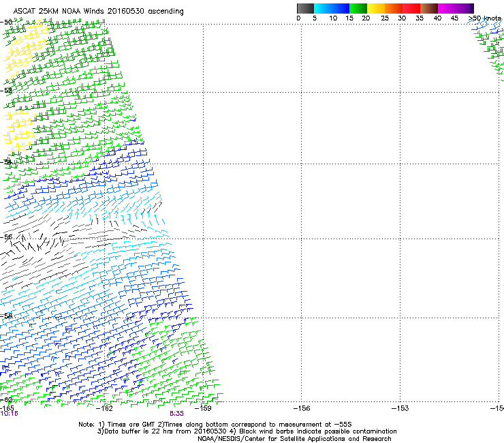Screen dimensions: 504x443
Task: Click the '-156' longitude label
Action: pyautogui.click(x=302, y=408)
